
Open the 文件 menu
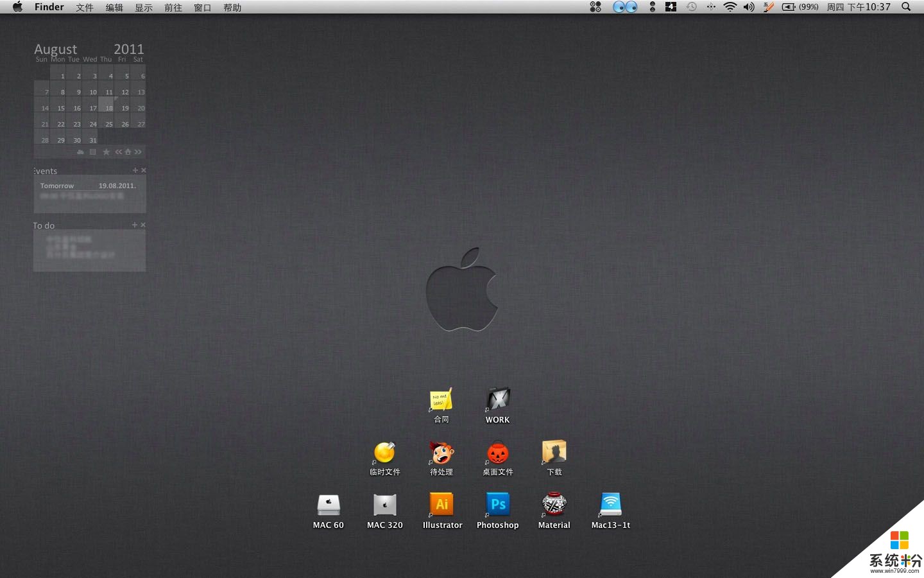(x=85, y=8)
